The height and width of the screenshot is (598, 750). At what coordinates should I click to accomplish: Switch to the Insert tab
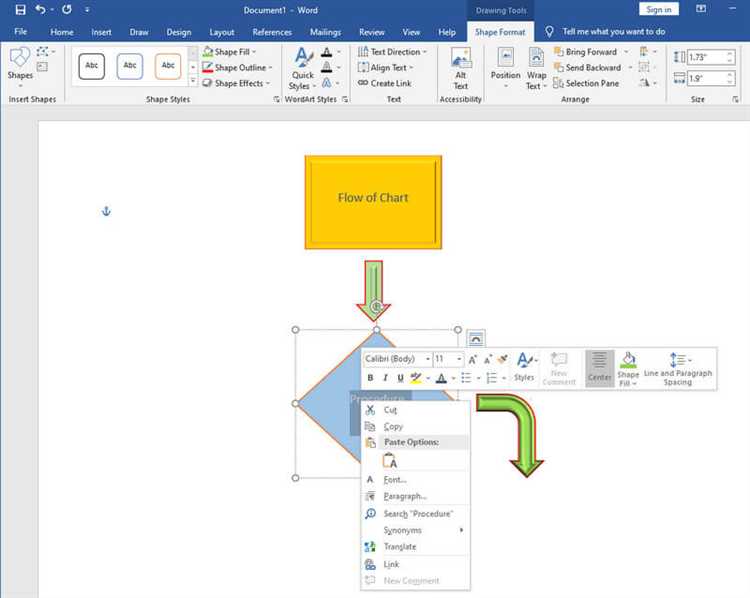(101, 32)
